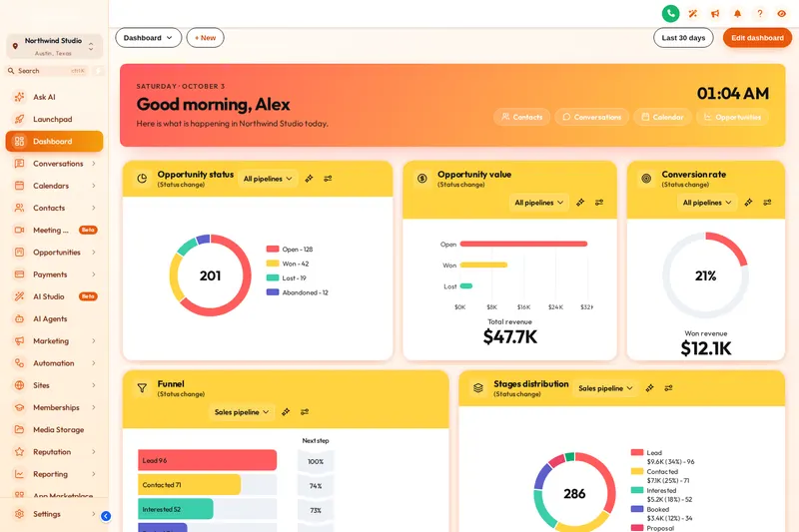Expand the Calendars submenu chevron
The width and height of the screenshot is (799, 532).
(x=94, y=186)
